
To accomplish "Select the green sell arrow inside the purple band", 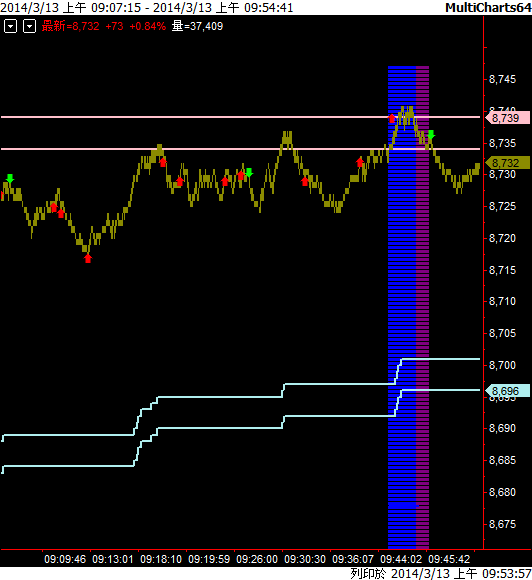I will pyautogui.click(x=431, y=134).
